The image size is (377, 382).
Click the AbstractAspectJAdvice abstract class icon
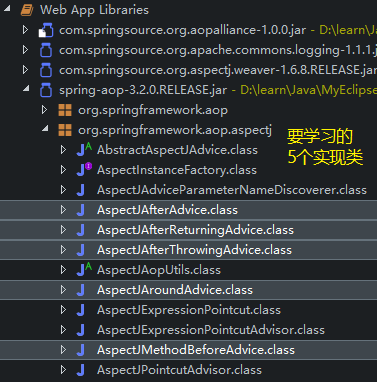click(84, 150)
